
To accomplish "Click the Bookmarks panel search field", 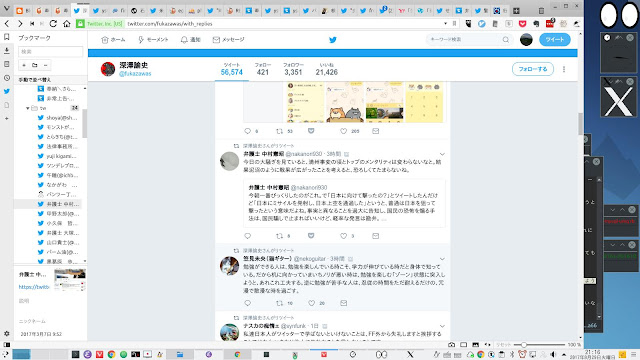I will click(51, 51).
